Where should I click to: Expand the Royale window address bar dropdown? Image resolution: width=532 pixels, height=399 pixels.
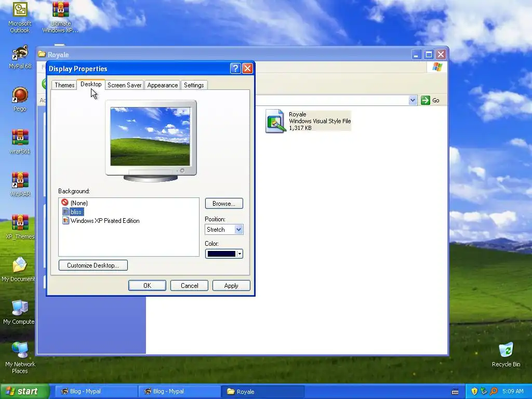(x=413, y=100)
